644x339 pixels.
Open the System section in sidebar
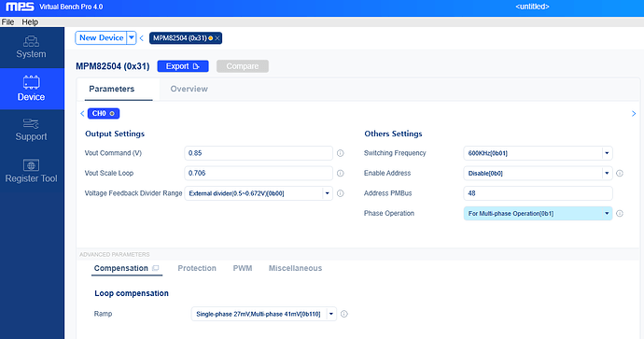[32, 48]
